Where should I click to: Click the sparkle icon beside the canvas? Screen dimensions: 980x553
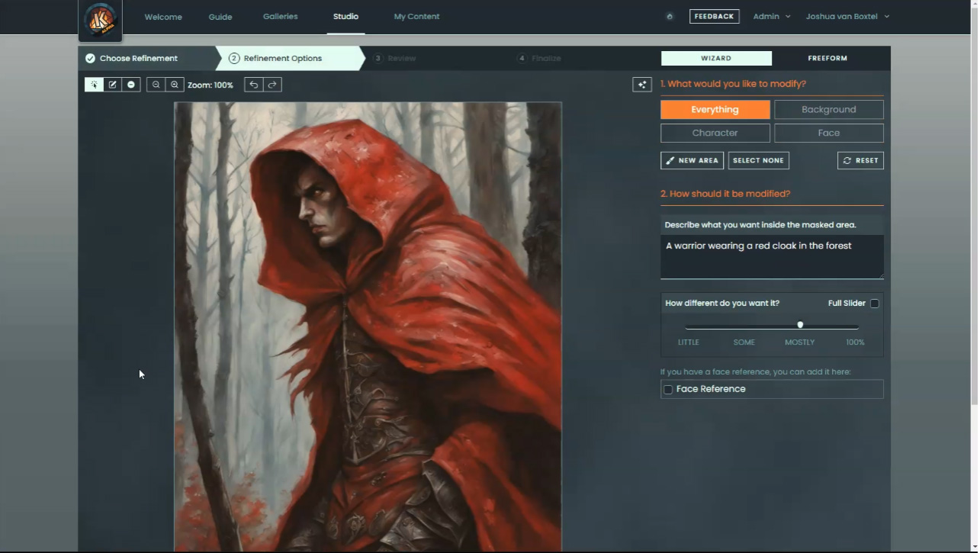tap(642, 85)
